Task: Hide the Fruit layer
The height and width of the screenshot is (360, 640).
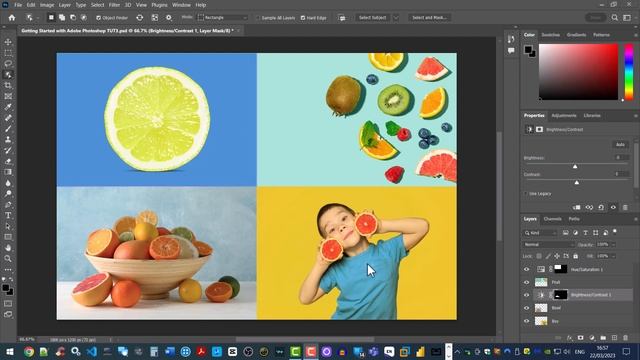Action: click(x=527, y=282)
